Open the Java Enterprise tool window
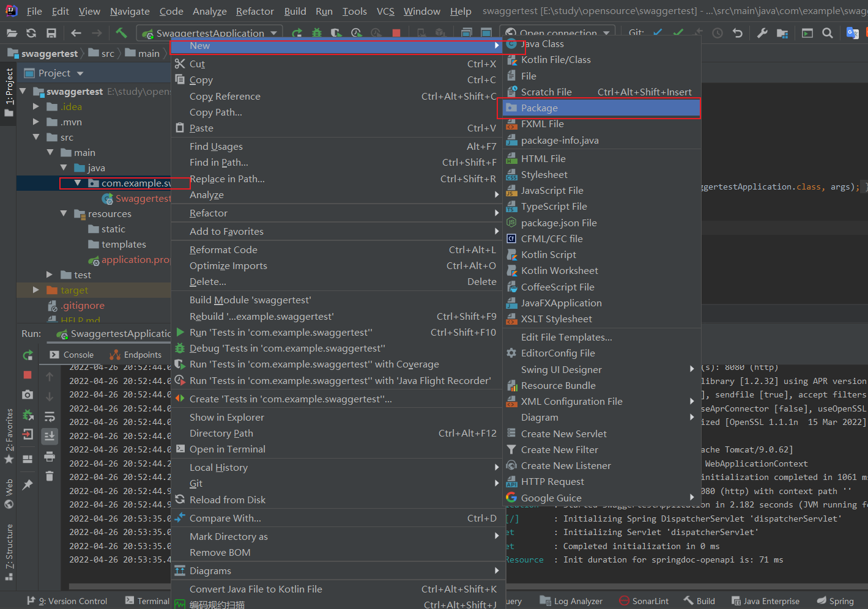Image resolution: width=868 pixels, height=609 pixels. click(765, 601)
